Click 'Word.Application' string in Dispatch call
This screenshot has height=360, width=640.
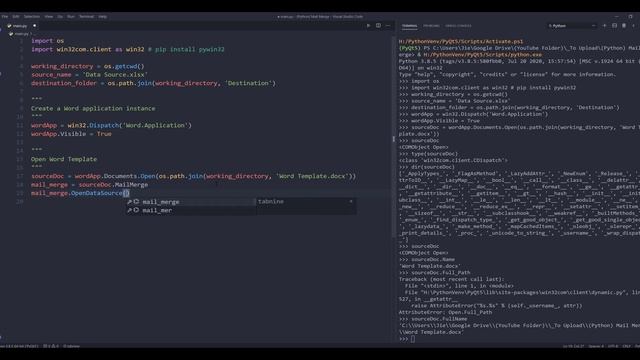155,125
